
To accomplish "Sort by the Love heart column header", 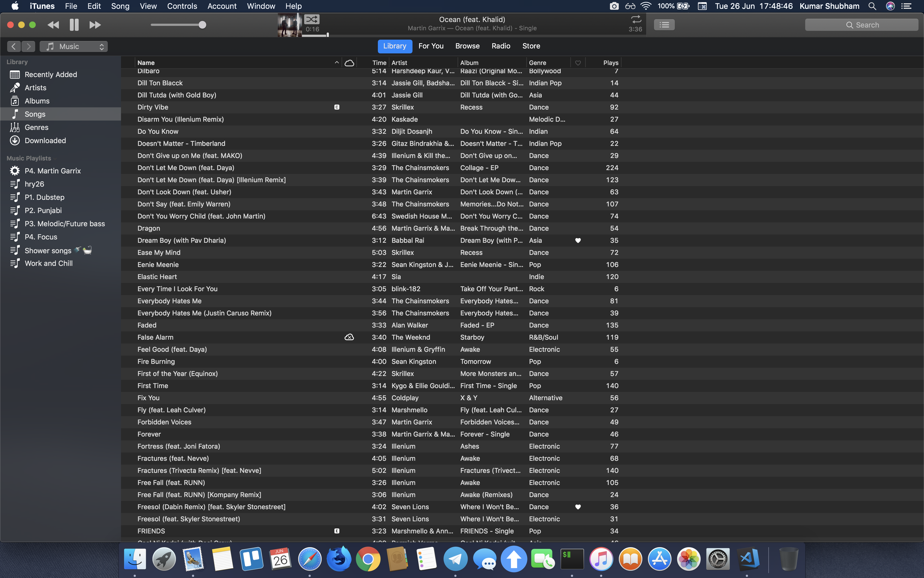I will click(x=578, y=63).
